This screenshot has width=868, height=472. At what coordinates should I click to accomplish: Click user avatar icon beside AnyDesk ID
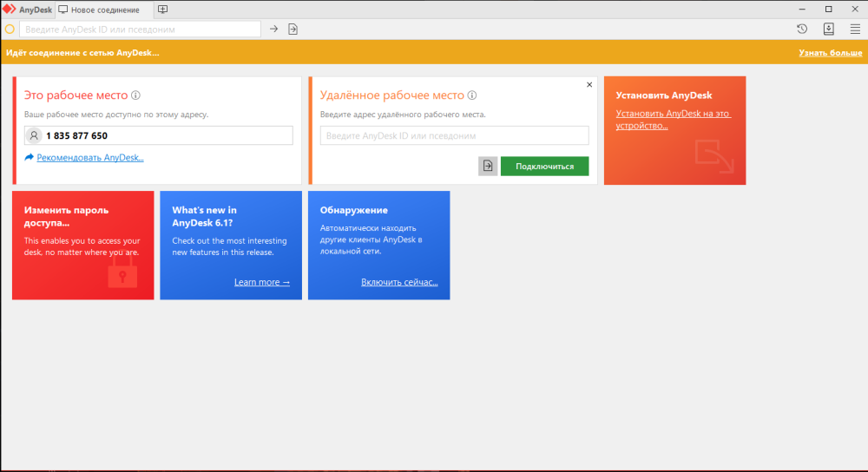pyautogui.click(x=34, y=135)
